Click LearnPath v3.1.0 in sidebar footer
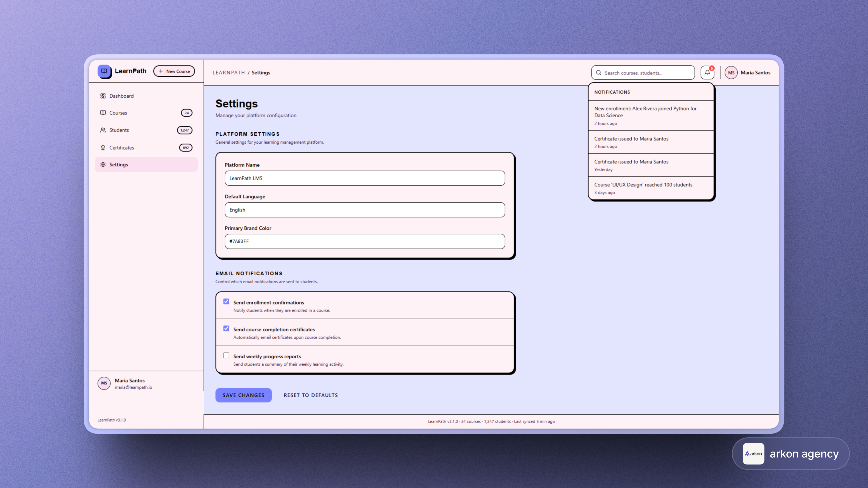The height and width of the screenshot is (488, 868). 112,420
